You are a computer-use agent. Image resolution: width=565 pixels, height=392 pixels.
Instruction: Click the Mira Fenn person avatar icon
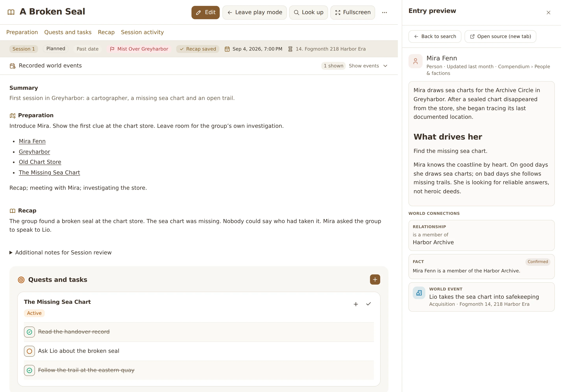coord(415,61)
